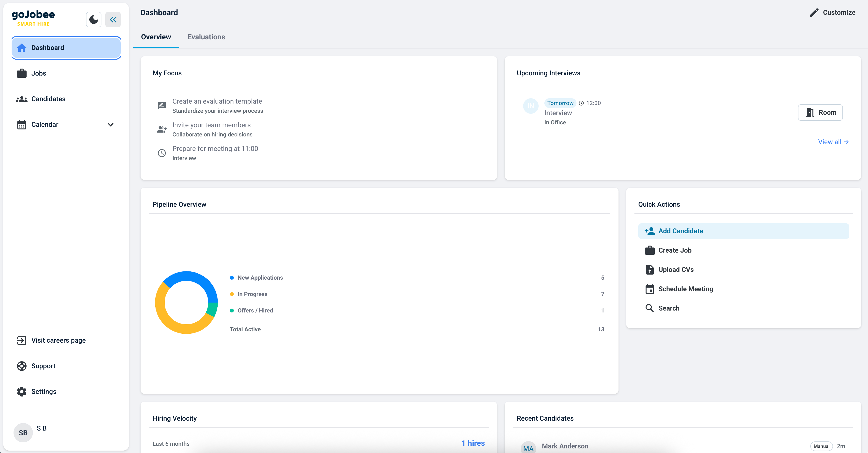
Task: Open Settings gear icon in sidebar
Action: click(21, 392)
